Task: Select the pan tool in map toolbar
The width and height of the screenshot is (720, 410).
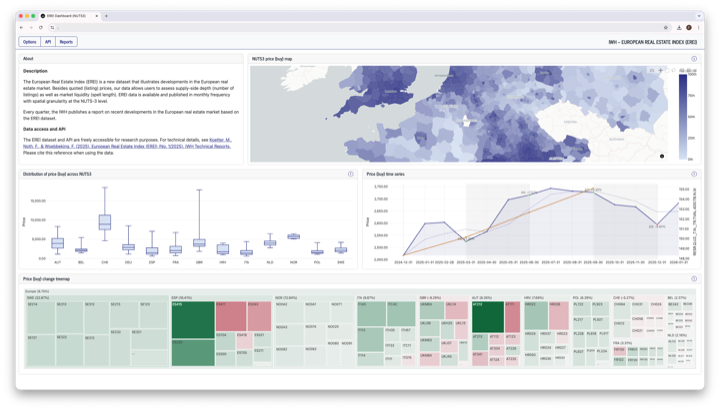Action: click(658, 70)
